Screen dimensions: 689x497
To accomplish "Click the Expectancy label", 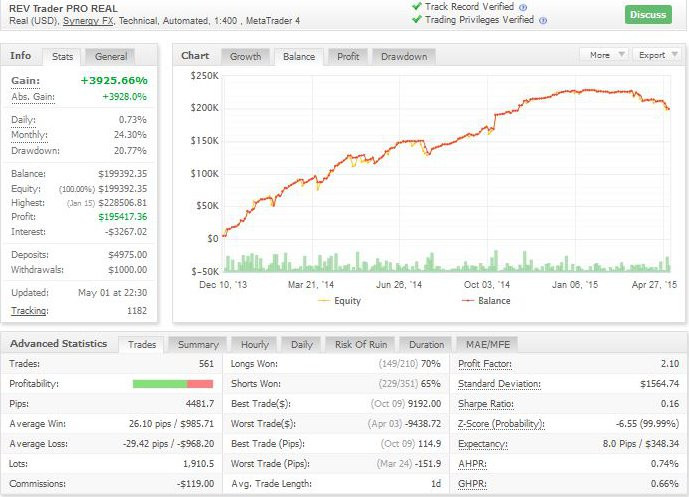I will [482, 444].
